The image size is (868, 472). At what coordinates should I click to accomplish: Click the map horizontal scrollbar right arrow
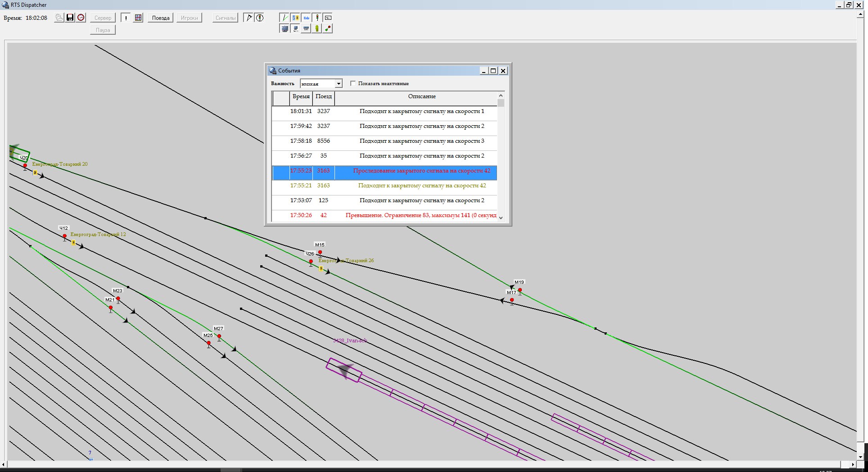coord(853,464)
